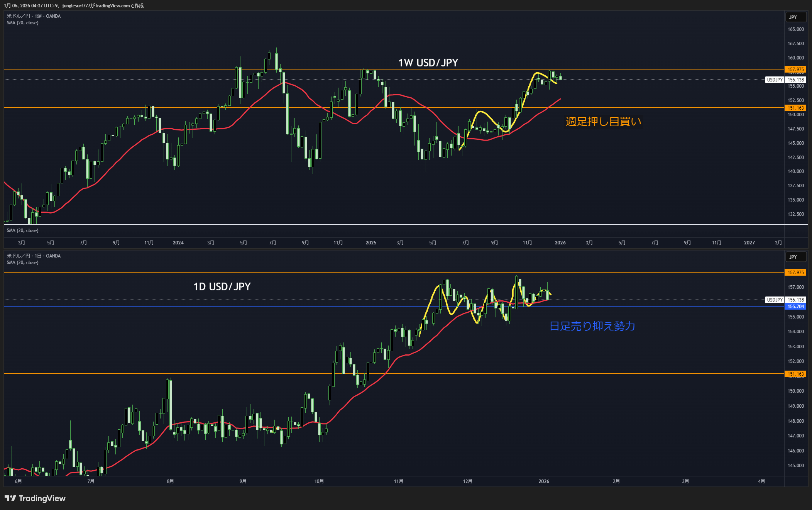Open the JPY currency selector on daily chart
Image resolution: width=812 pixels, height=510 pixels.
pos(795,257)
